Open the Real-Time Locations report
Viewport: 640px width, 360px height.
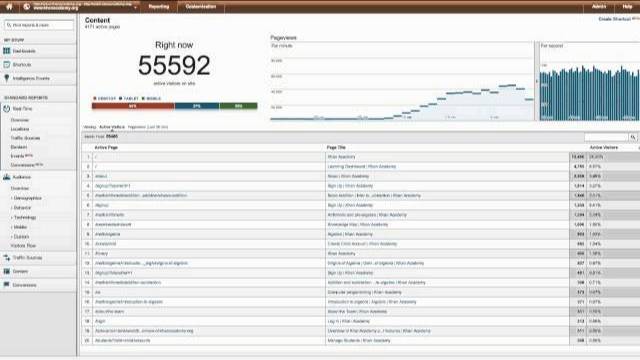click(20, 129)
